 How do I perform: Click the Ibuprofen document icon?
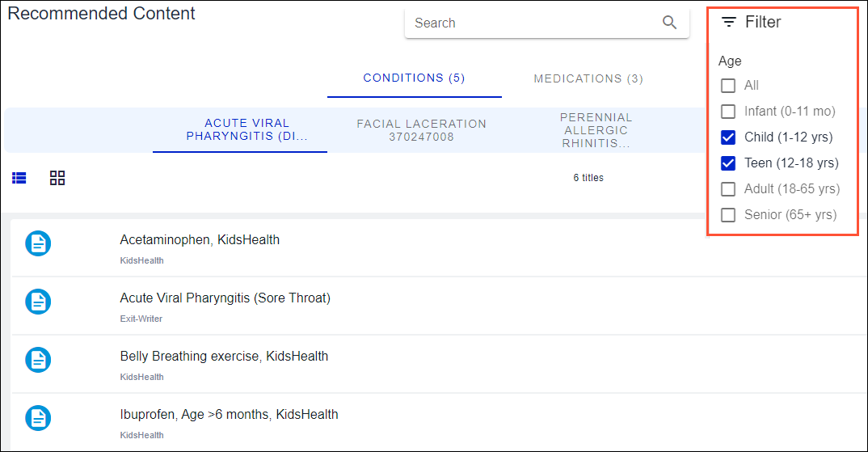coord(38,418)
